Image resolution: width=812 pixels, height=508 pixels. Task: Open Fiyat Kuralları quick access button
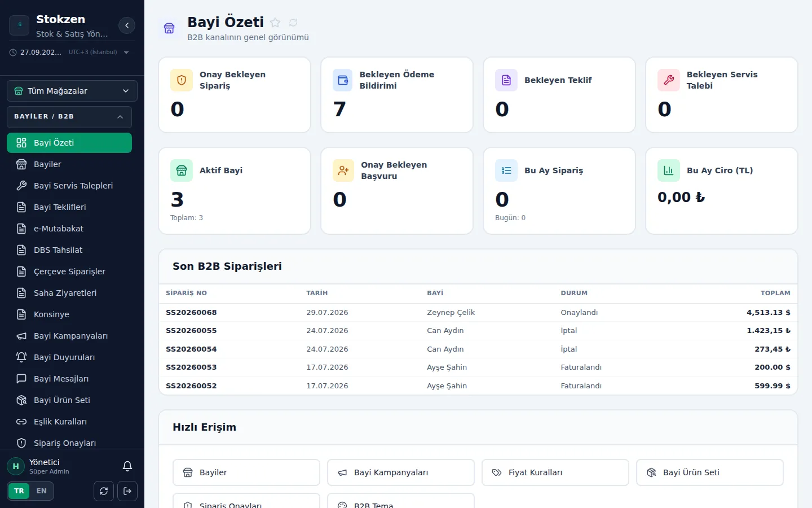(x=555, y=472)
